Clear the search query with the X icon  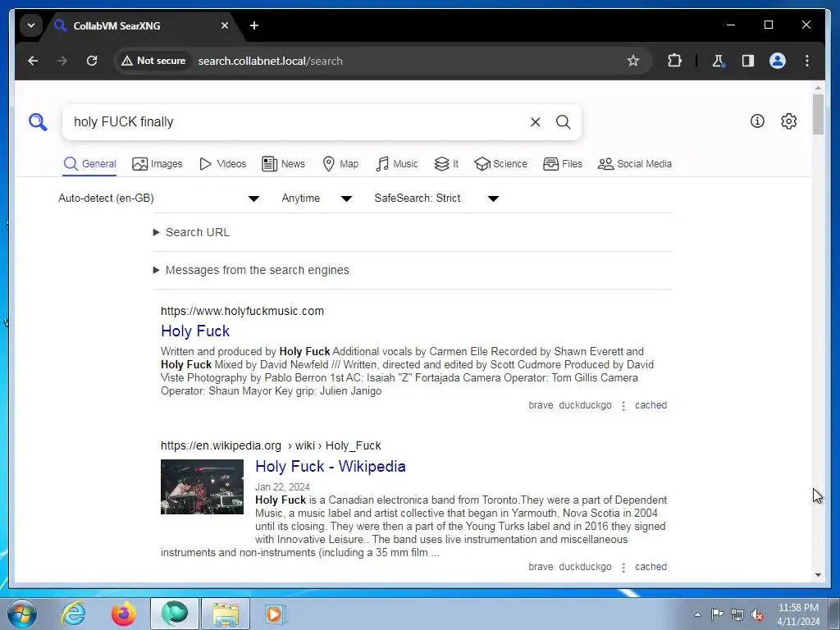pos(535,122)
